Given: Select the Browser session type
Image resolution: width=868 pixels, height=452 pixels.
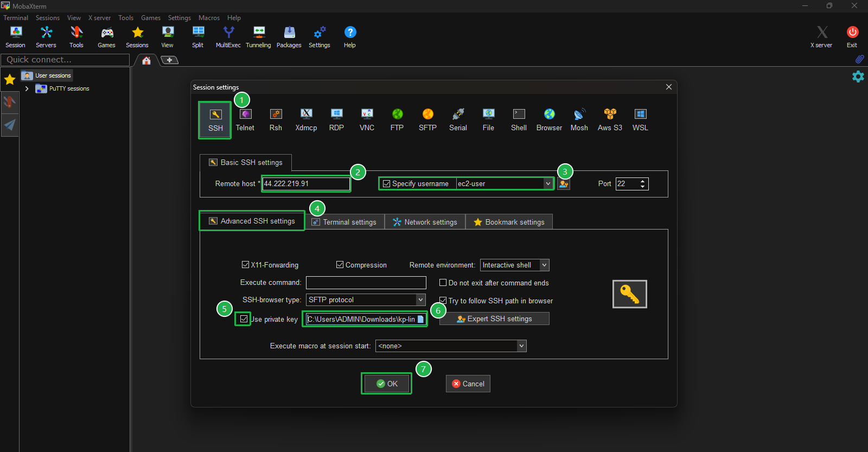Looking at the screenshot, I should click(x=549, y=120).
